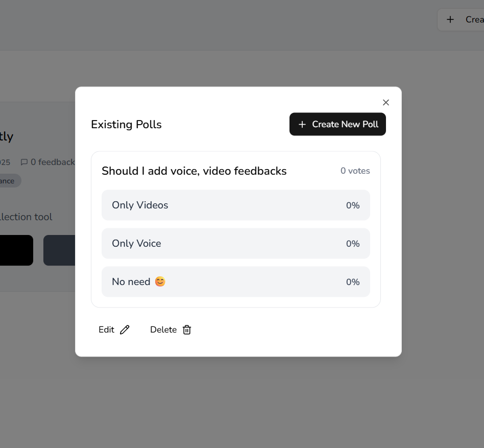Click the Existing Polls heading
Screen dimensions: 484x448
[x=126, y=125]
